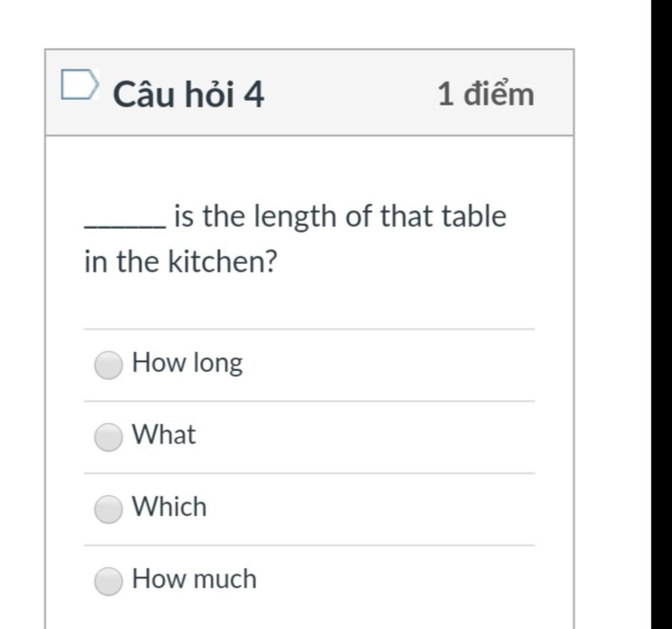Click the Câu hỏi 4 heading
The height and width of the screenshot is (629, 672).
click(188, 93)
